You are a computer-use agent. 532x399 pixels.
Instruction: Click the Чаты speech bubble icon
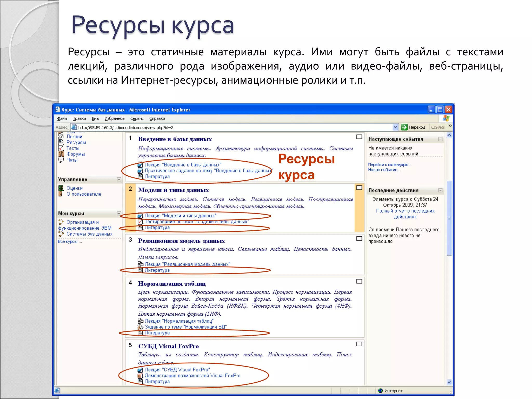click(x=61, y=160)
